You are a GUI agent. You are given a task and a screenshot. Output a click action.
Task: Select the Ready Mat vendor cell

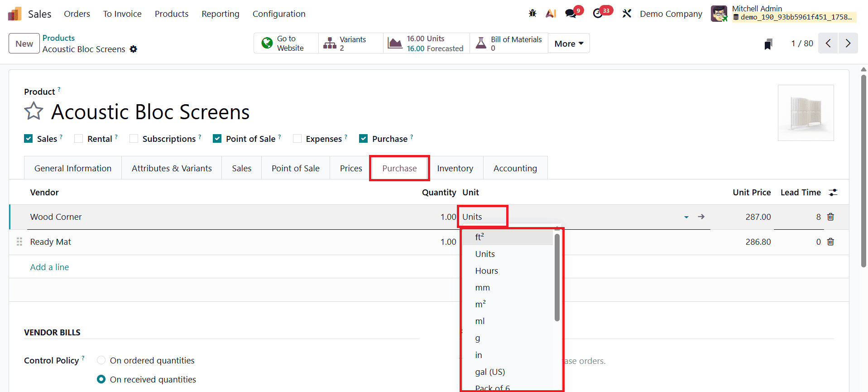click(x=50, y=242)
